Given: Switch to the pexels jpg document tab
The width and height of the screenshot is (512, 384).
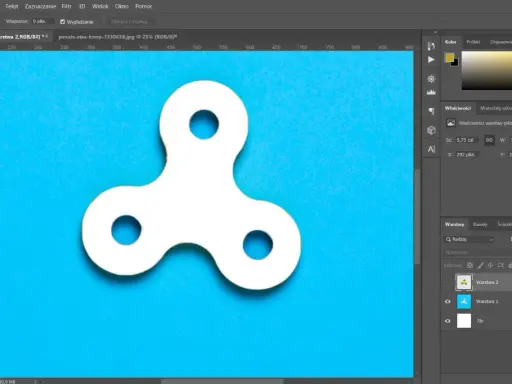Looking at the screenshot, I should [x=116, y=37].
